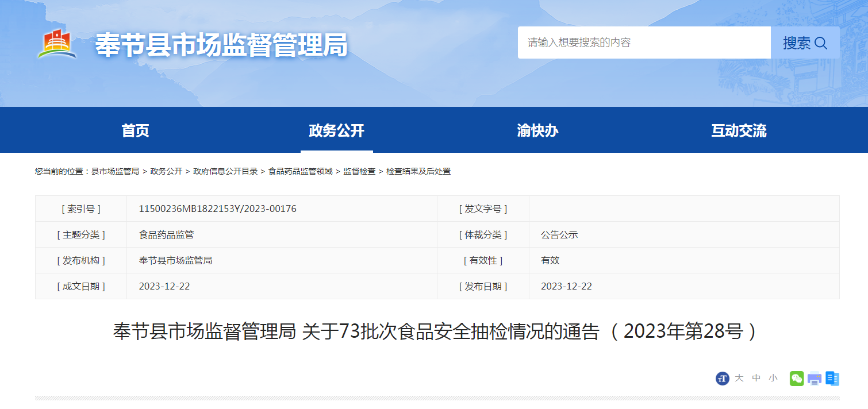Set font size to small (小)
The height and width of the screenshot is (409, 868).
click(x=773, y=378)
